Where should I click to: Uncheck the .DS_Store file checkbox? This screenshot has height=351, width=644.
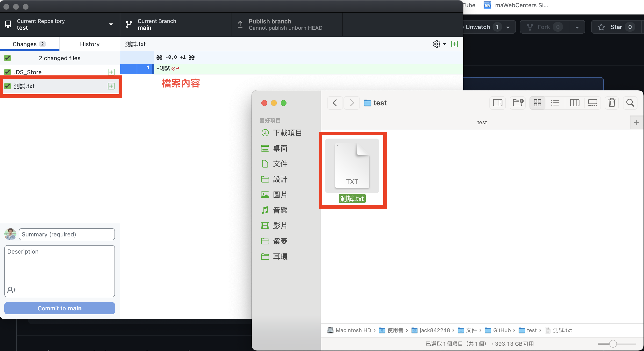click(x=7, y=72)
